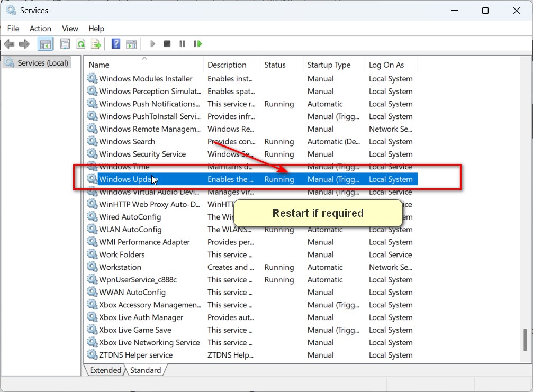The height and width of the screenshot is (392, 533).
Task: Click the Back arrow toolbar icon
Action: pos(9,44)
